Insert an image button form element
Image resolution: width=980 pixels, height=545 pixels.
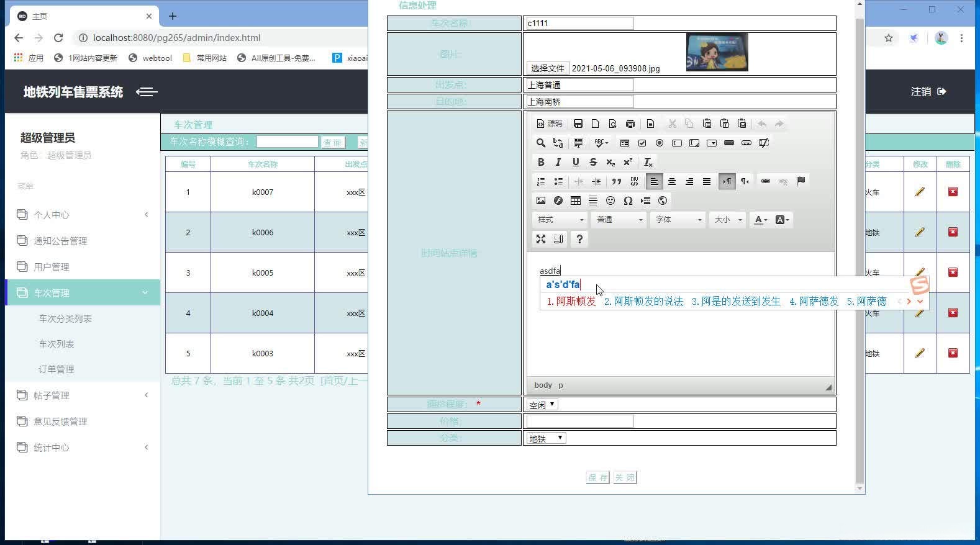[746, 143]
